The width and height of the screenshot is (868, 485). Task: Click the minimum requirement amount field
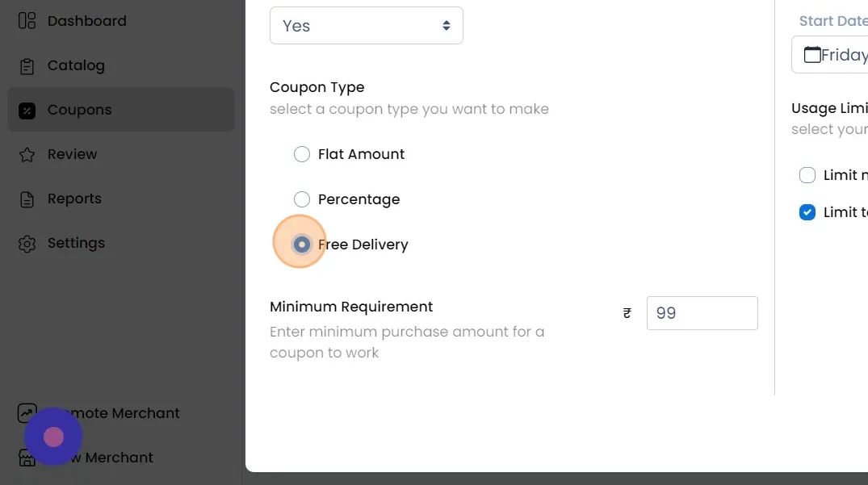(x=702, y=313)
